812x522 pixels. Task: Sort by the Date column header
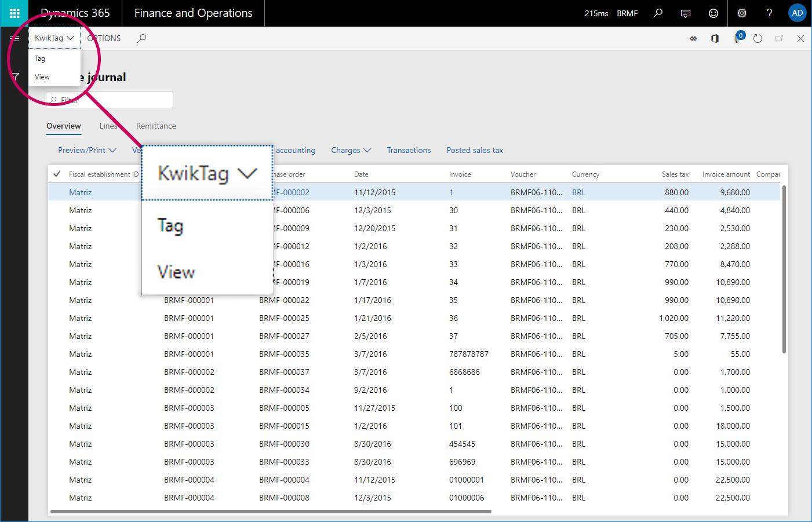pyautogui.click(x=361, y=174)
